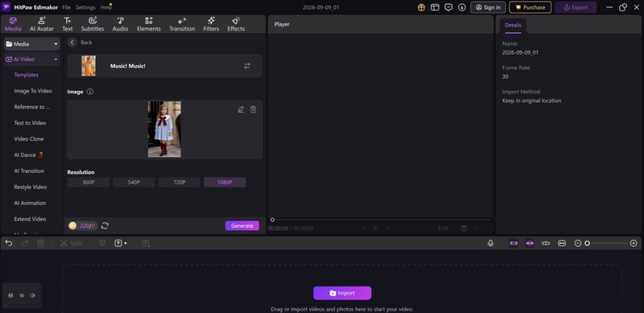Open the Help menu
This screenshot has height=313, width=644.
point(106,7)
